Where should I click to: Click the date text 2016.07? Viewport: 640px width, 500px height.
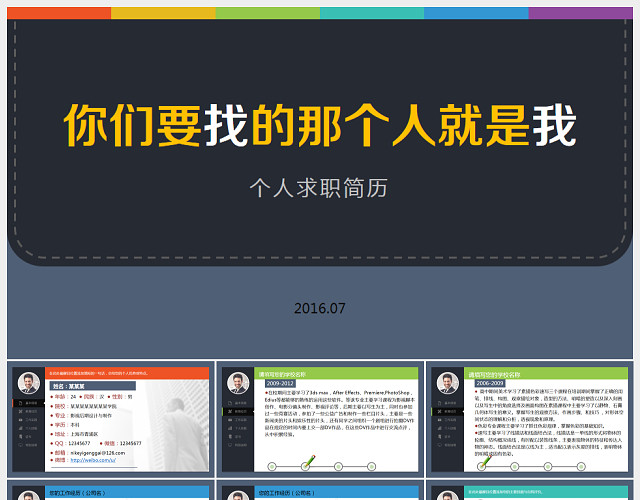(x=320, y=308)
